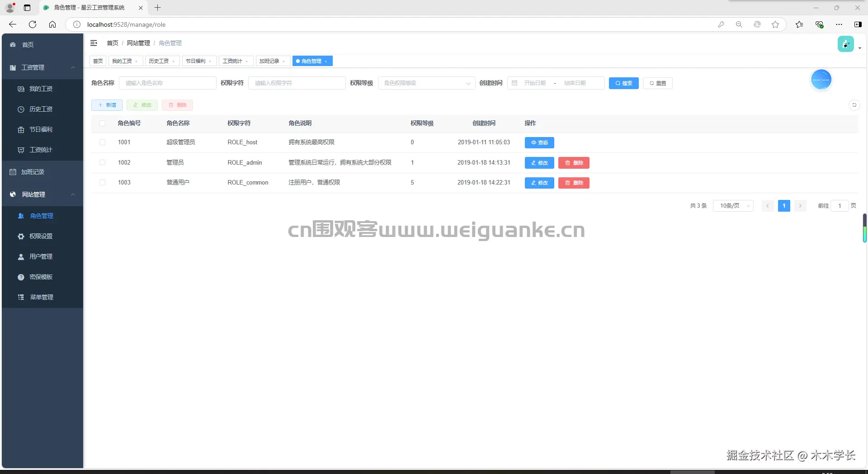The width and height of the screenshot is (868, 474).
Task: Click the 结束日期 date field
Action: [575, 83]
